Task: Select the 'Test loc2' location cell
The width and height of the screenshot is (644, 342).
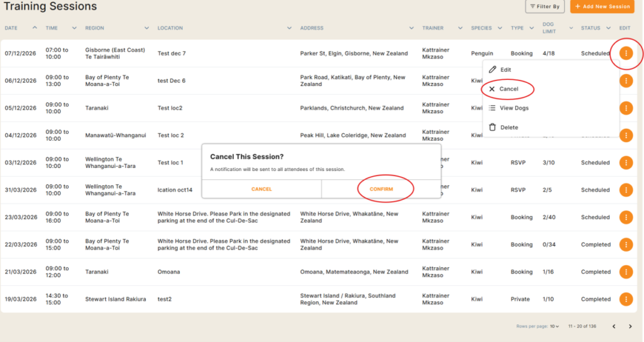Action: tap(170, 108)
